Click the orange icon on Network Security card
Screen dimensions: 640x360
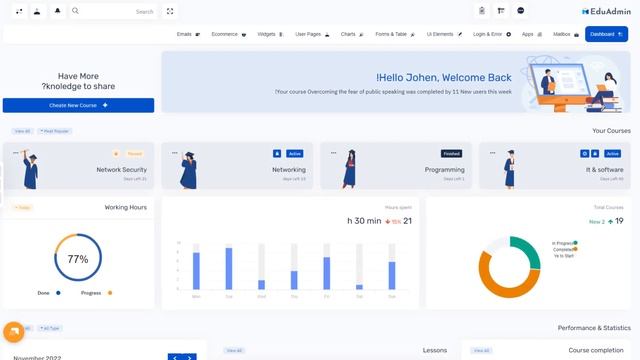tap(116, 154)
